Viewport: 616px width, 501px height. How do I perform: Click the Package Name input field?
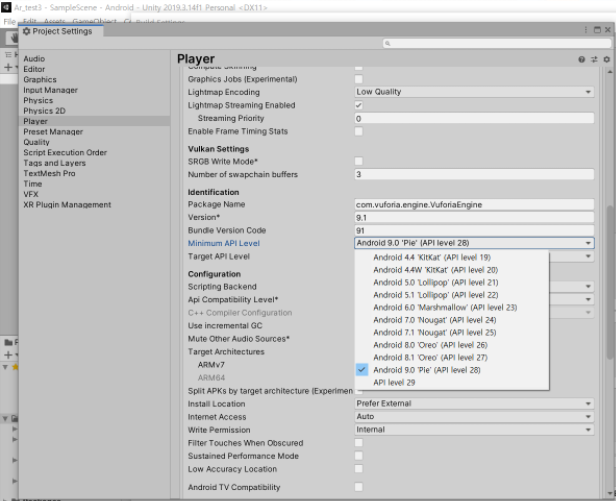coord(474,204)
